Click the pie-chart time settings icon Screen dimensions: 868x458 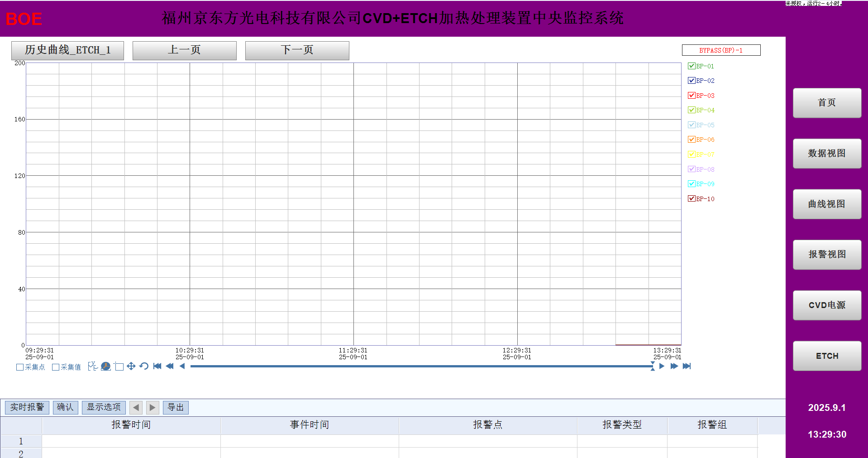tap(105, 366)
